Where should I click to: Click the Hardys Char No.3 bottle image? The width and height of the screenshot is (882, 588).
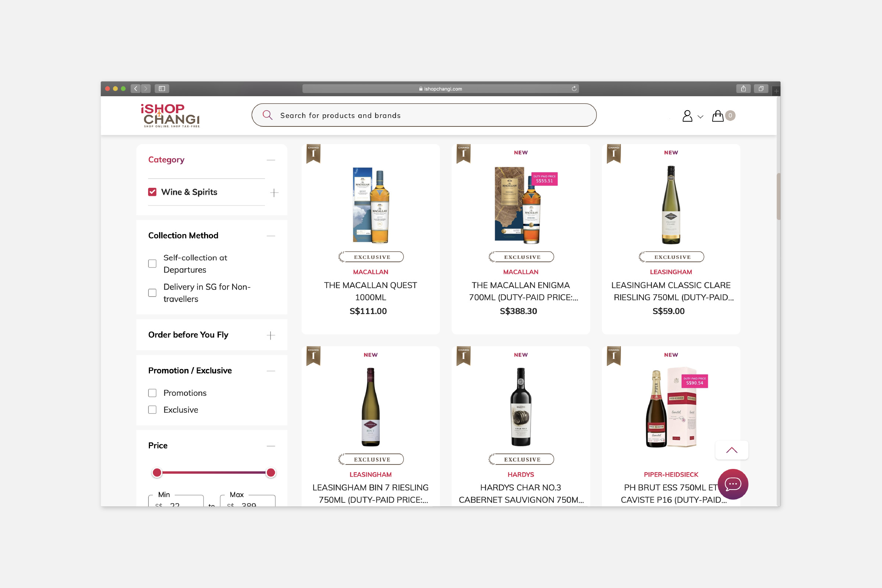[521, 407]
